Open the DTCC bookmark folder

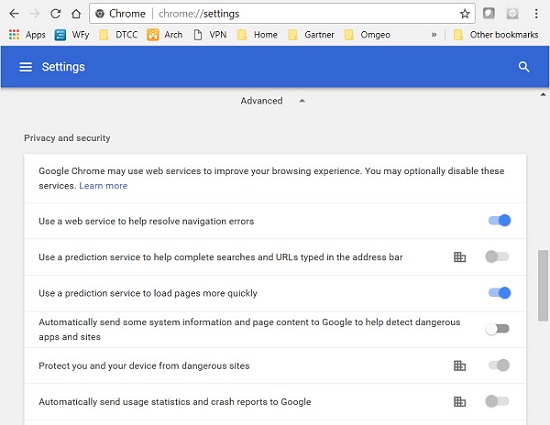(x=118, y=35)
